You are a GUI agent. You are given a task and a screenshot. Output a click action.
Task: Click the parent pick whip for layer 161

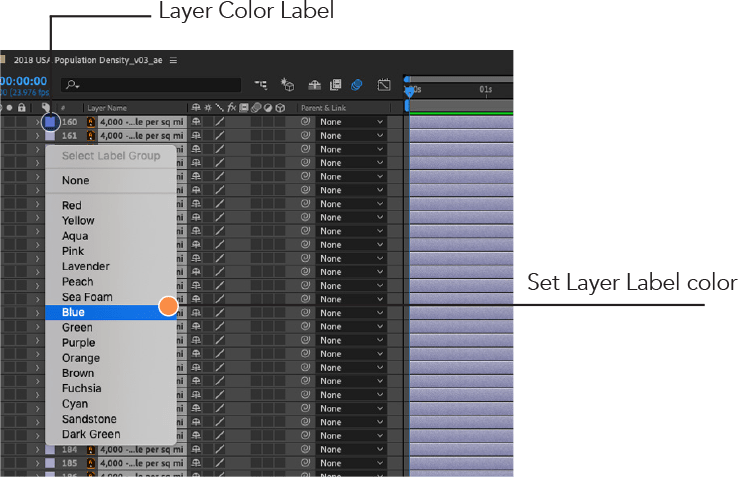(305, 135)
